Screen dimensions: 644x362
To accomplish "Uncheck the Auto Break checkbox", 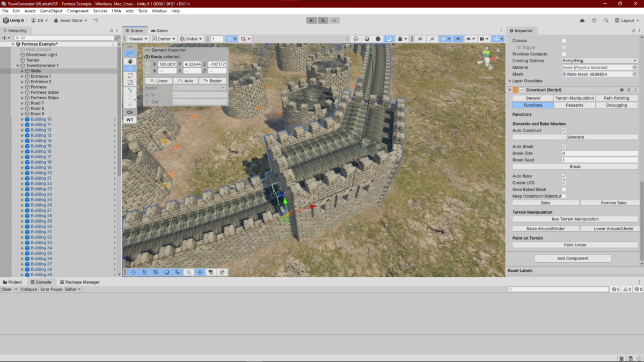I will point(563,146).
